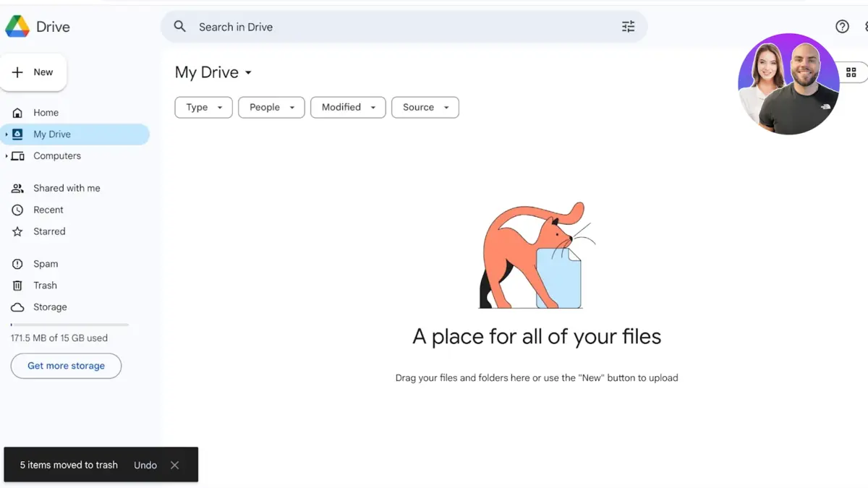868x488 pixels.
Task: Open the Help question mark icon
Action: click(842, 27)
